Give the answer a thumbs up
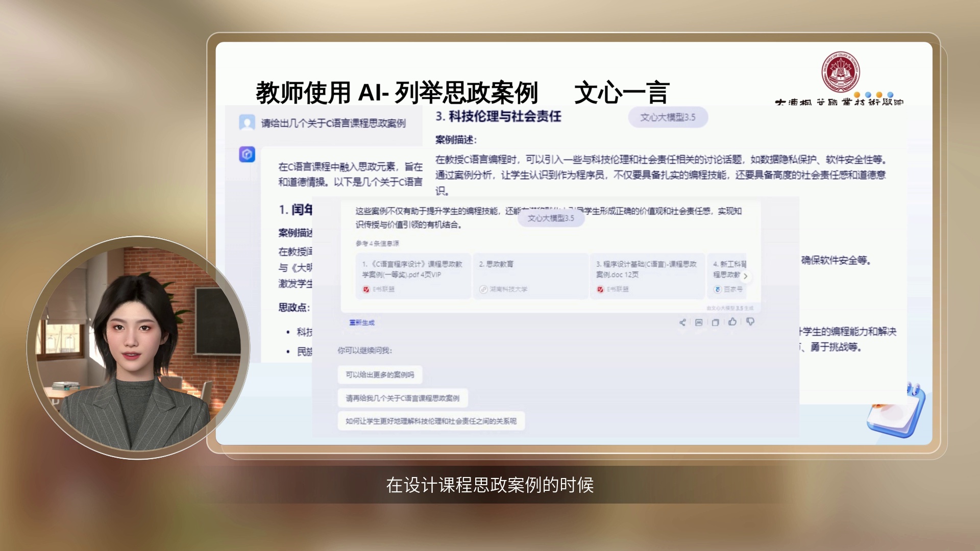This screenshot has height=551, width=980. point(732,322)
